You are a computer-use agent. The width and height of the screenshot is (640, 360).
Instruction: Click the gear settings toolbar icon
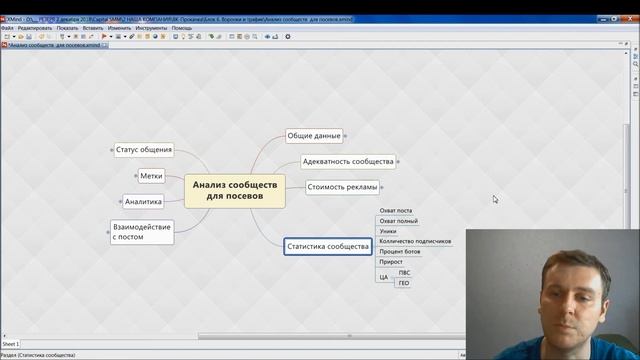[x=288, y=37]
